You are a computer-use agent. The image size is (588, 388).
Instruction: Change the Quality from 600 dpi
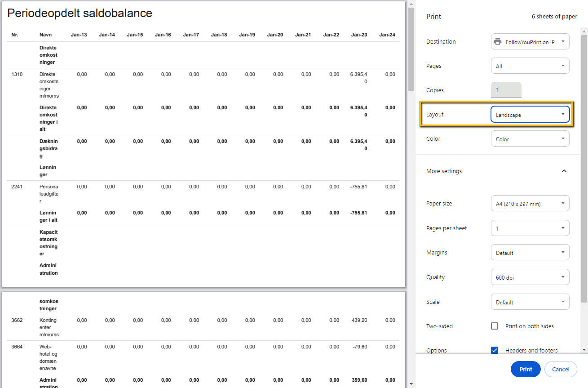click(530, 277)
